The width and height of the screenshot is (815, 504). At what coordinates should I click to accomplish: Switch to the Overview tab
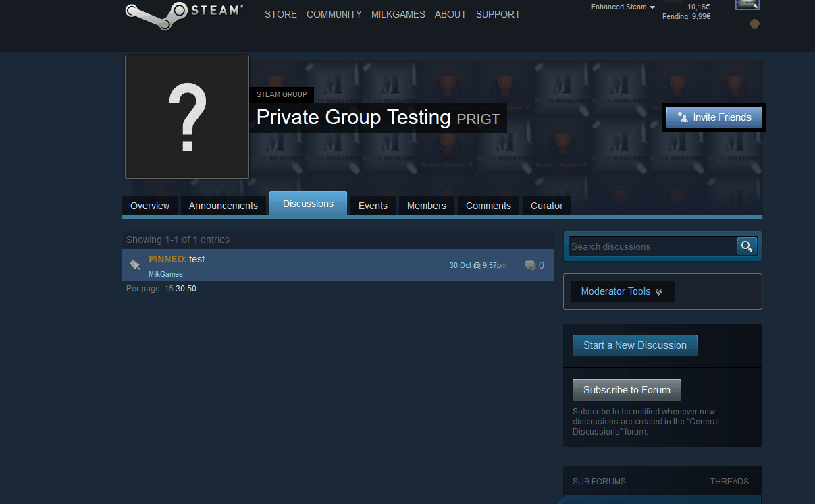pos(150,206)
